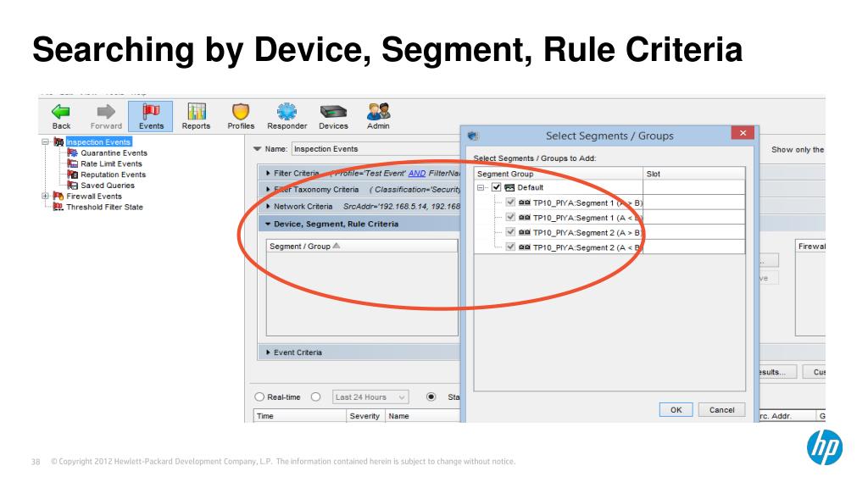
Task: Open the Responder icon
Action: tap(287, 111)
